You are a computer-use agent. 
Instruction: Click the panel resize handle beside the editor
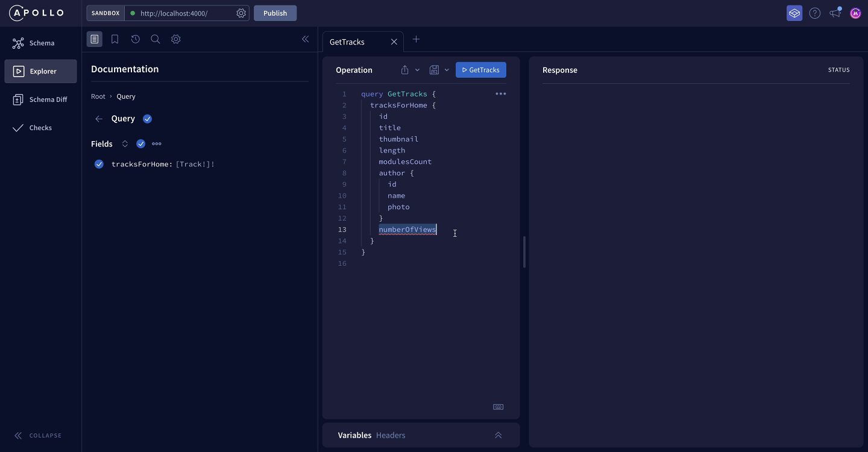pyautogui.click(x=524, y=252)
